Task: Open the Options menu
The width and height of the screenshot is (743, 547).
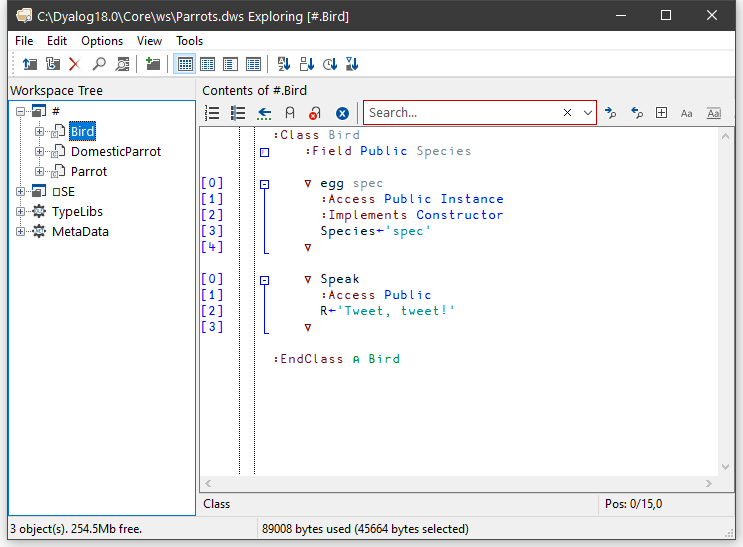Action: 102,41
